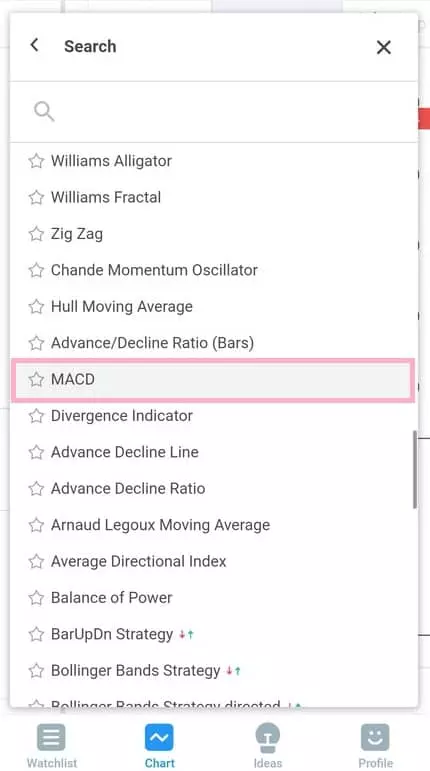Favorite Average Directional Index star icon
Viewport: 430px width, 771px height.
36,561
